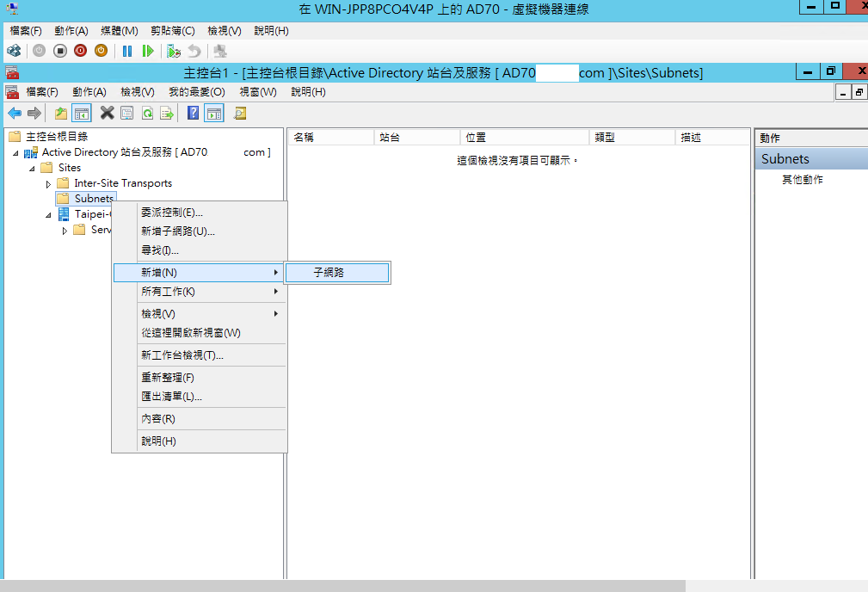This screenshot has height=592, width=868.
Task: Click 其他動作 in the Actions pane
Action: point(803,180)
